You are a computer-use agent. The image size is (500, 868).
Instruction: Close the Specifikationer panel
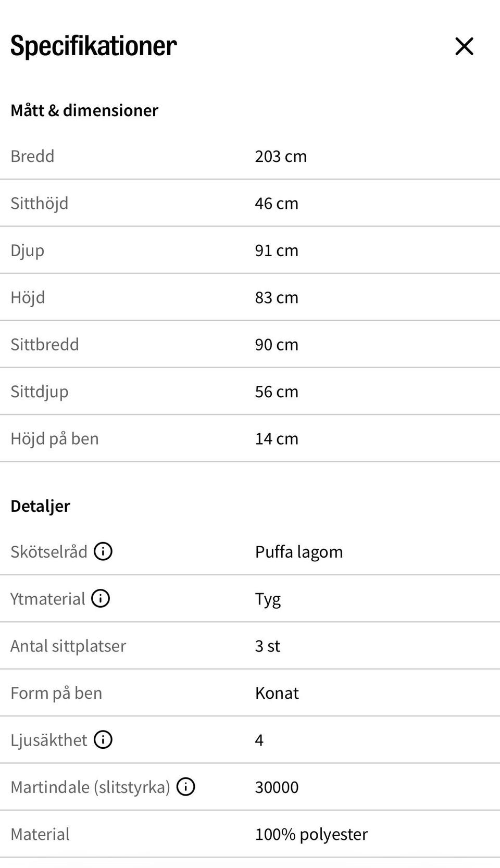[x=464, y=46]
